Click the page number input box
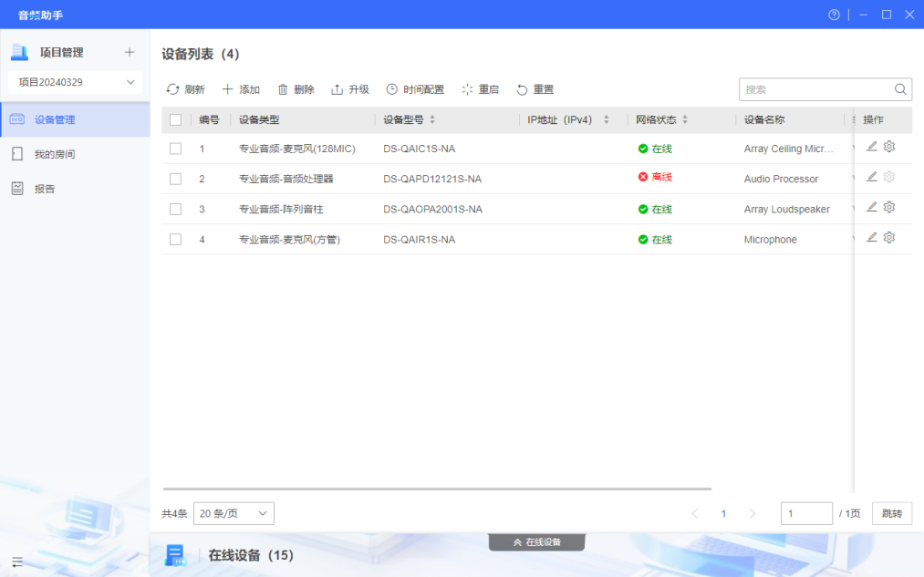Viewport: 924px width, 577px height. pos(806,513)
